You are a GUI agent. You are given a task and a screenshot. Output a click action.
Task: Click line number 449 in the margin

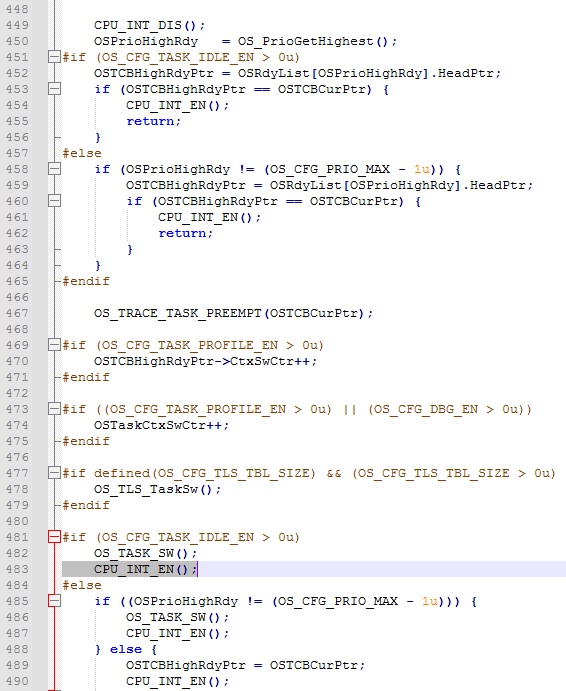click(x=17, y=25)
